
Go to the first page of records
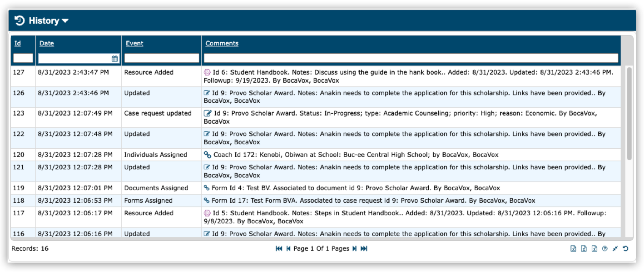(x=279, y=248)
